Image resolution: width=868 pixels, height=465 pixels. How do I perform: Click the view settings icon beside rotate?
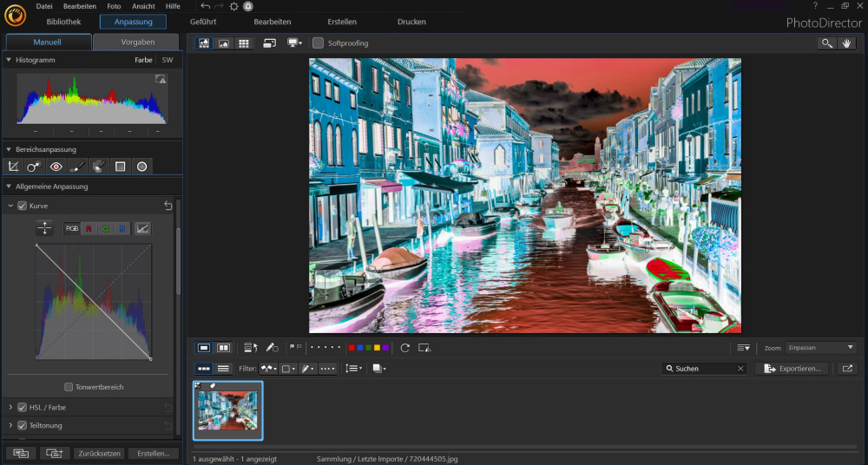424,348
